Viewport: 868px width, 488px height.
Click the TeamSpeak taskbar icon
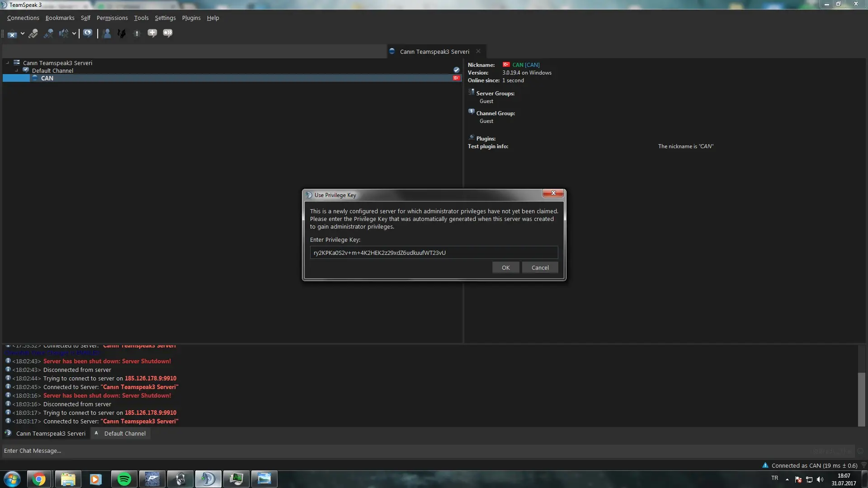pyautogui.click(x=208, y=479)
